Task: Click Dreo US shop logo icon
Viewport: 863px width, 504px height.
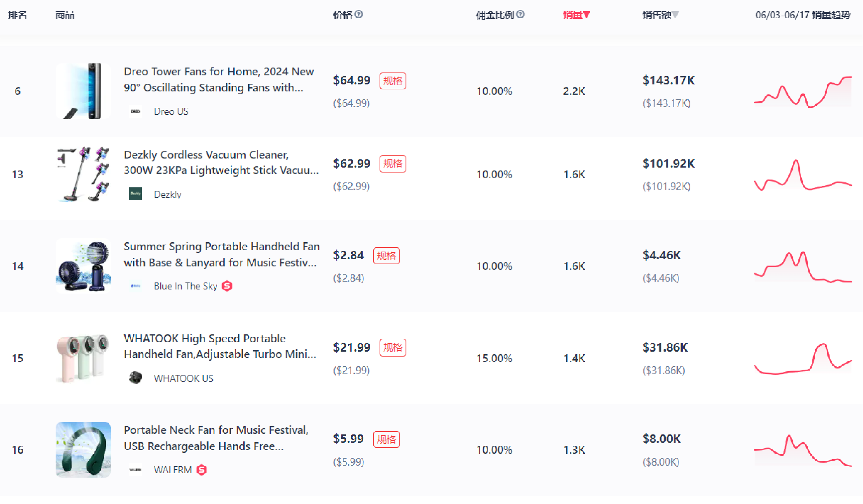Action: pyautogui.click(x=135, y=112)
